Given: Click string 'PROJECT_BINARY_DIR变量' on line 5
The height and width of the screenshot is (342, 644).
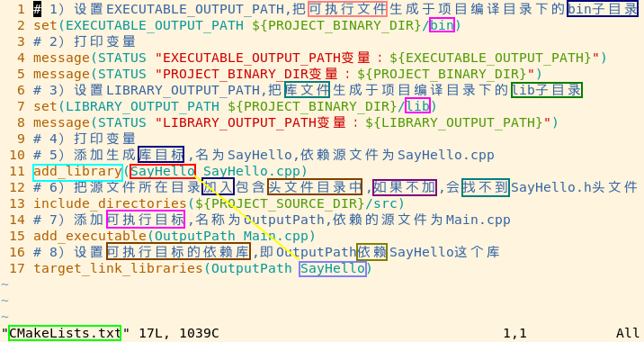Looking at the screenshot, I should (x=251, y=74).
